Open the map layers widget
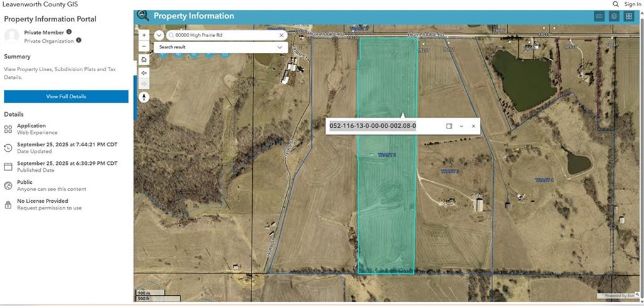The image size is (644, 306). (614, 16)
